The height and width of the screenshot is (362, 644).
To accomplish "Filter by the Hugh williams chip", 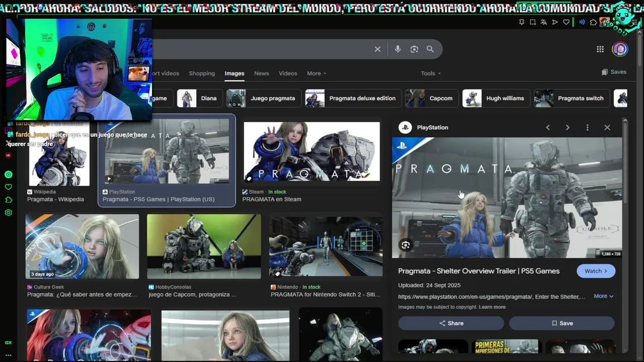I will [x=496, y=98].
